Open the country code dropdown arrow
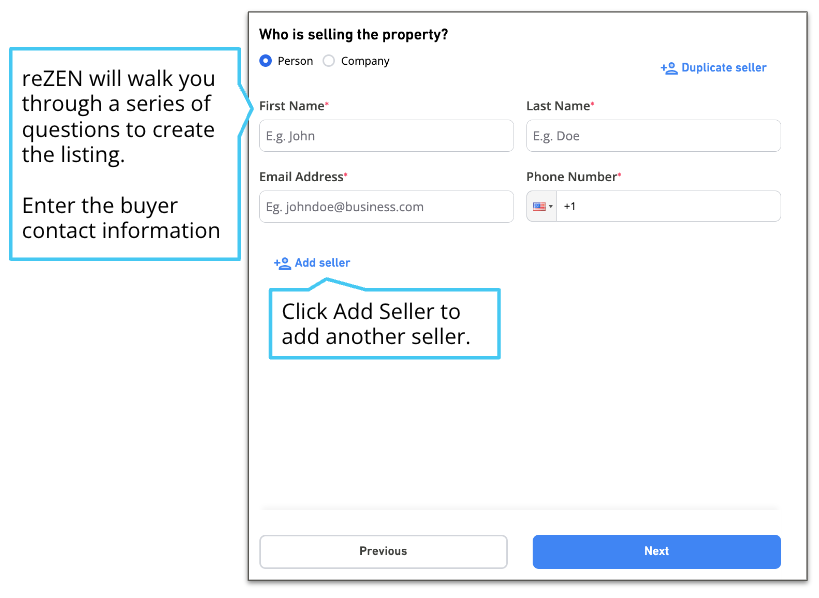 click(x=551, y=206)
